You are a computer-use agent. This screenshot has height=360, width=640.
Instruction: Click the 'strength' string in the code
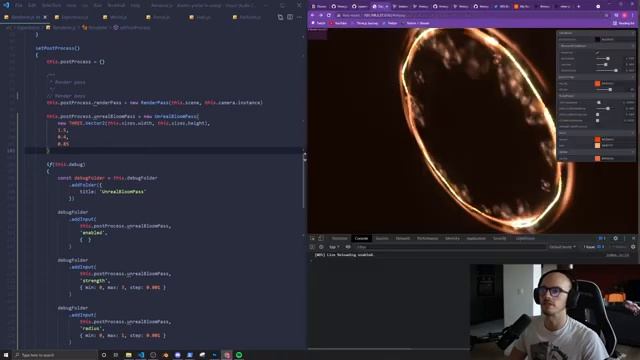(93, 280)
